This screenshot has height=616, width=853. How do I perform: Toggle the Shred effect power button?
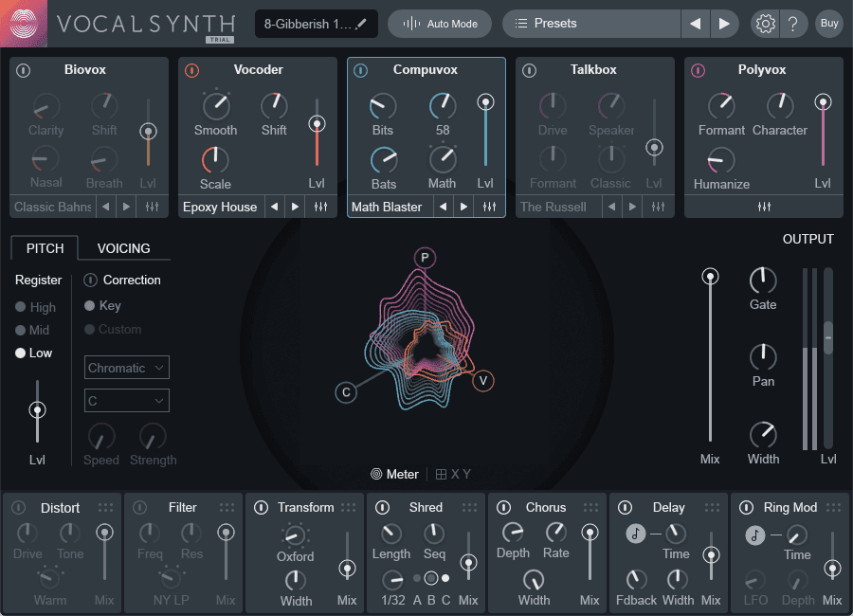[383, 507]
